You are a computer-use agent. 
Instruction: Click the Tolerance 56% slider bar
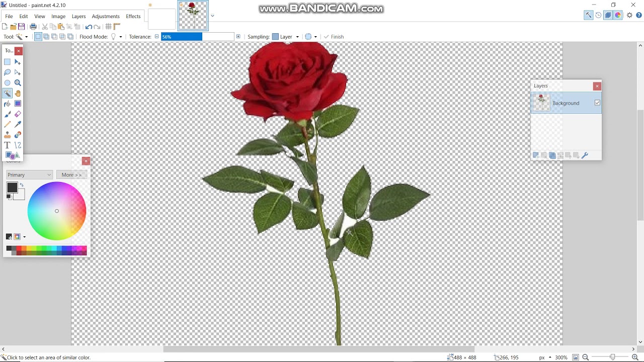tap(197, 37)
